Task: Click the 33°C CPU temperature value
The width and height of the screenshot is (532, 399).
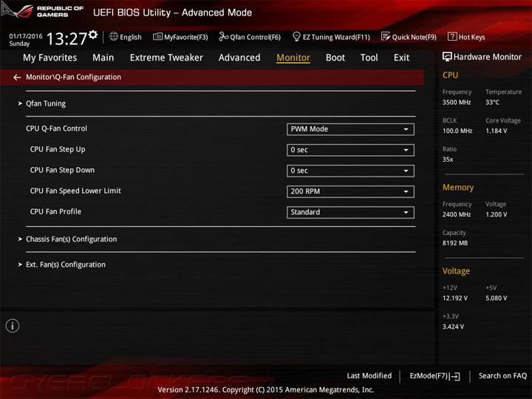Action: 492,102
